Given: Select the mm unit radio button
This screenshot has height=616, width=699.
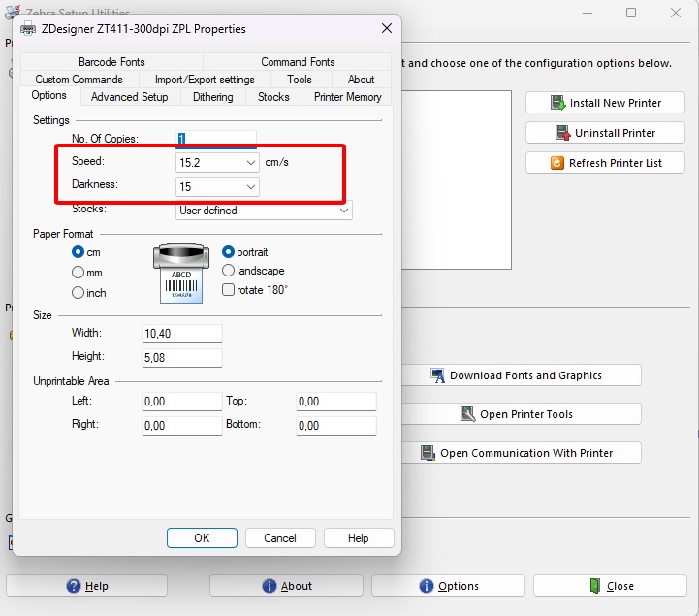Looking at the screenshot, I should [78, 272].
